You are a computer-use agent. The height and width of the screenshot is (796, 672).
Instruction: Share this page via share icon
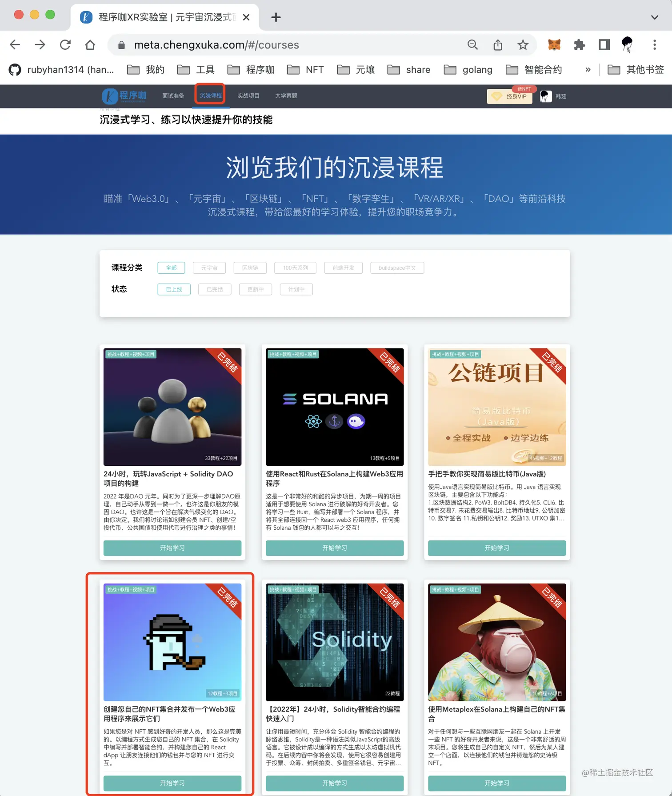point(498,44)
